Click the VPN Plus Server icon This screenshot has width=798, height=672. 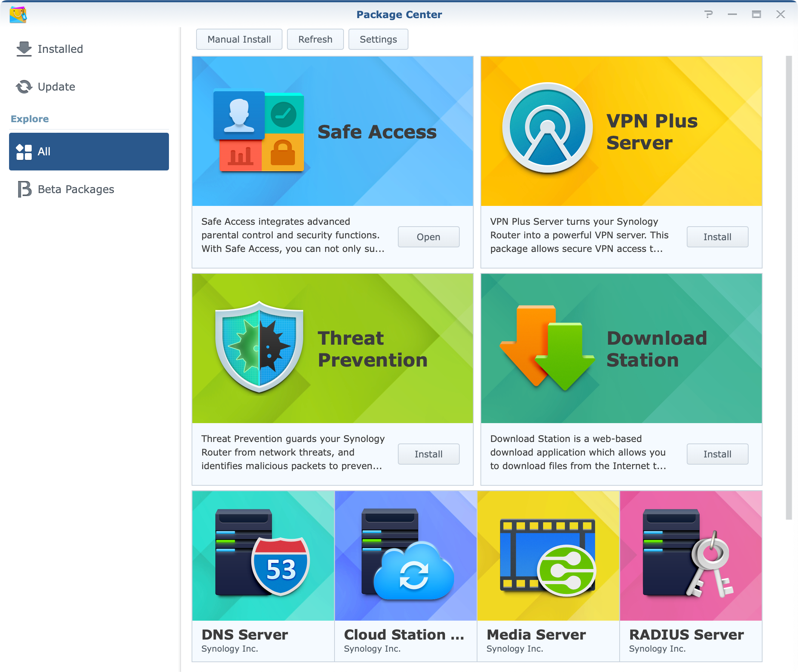[547, 127]
